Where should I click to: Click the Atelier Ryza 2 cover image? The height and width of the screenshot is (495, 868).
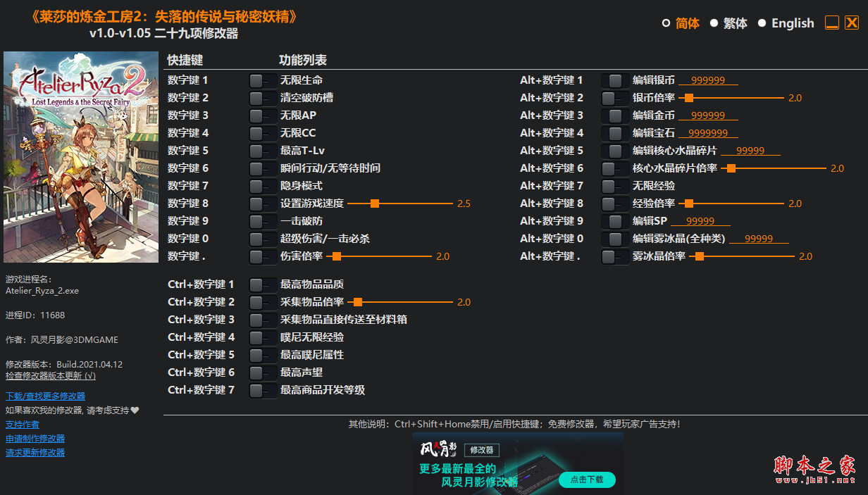(81, 157)
